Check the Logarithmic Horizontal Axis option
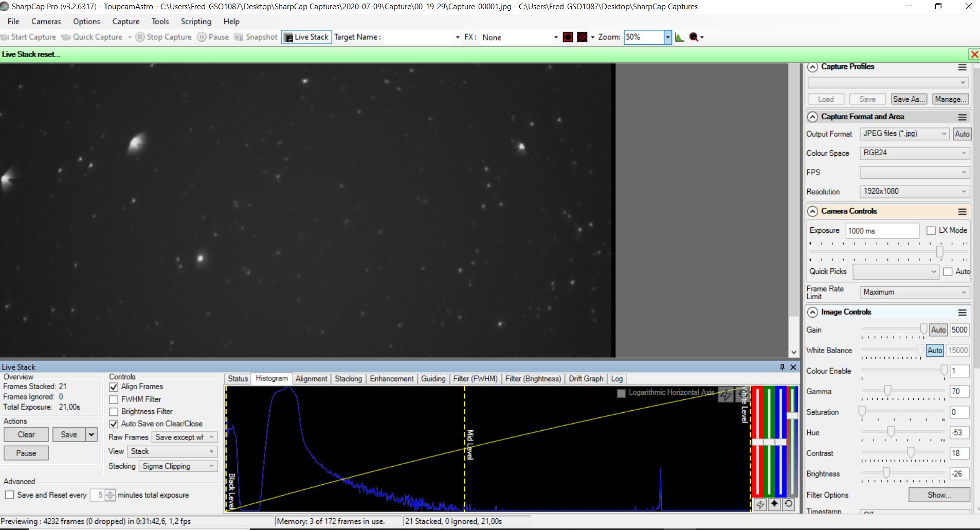The width and height of the screenshot is (980, 530). [621, 393]
